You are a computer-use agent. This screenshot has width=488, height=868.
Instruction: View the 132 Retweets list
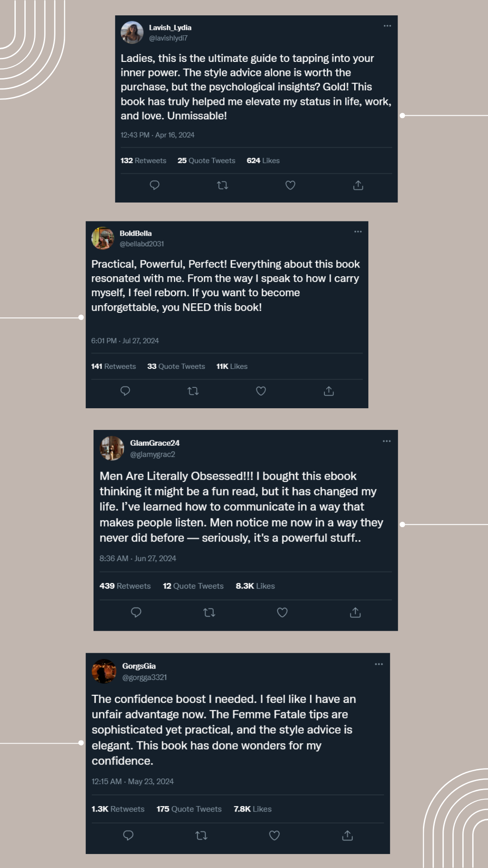143,160
